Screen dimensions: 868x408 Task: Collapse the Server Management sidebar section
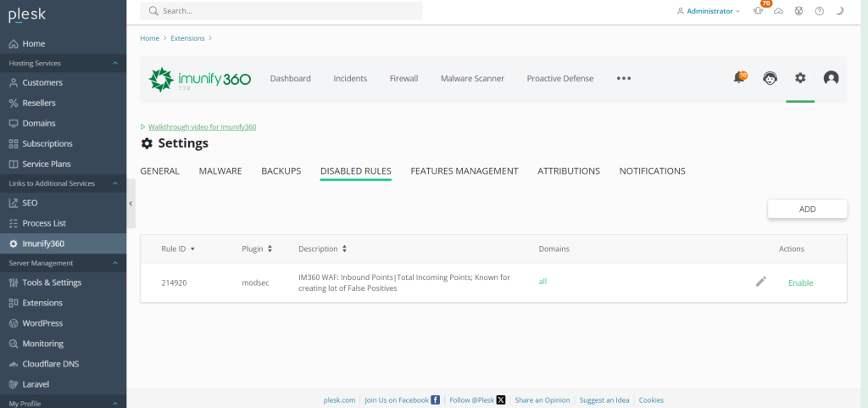(114, 263)
